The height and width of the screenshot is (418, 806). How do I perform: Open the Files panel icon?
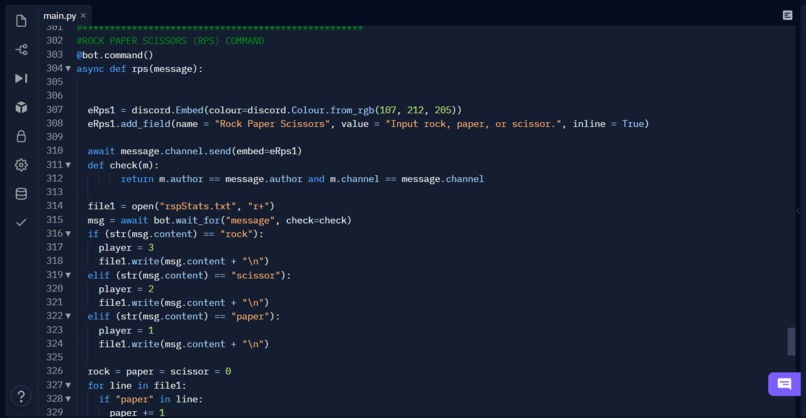click(x=21, y=21)
